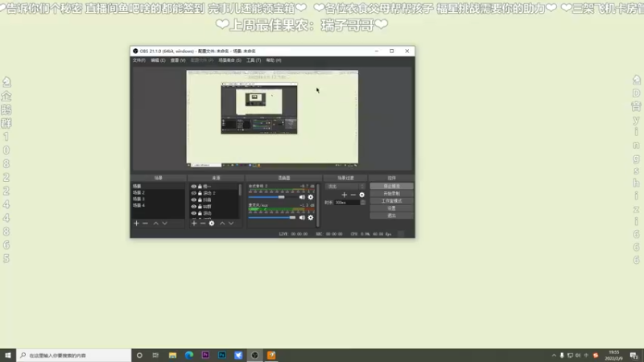Mute the Mic/Aux speaker icon

302,217
